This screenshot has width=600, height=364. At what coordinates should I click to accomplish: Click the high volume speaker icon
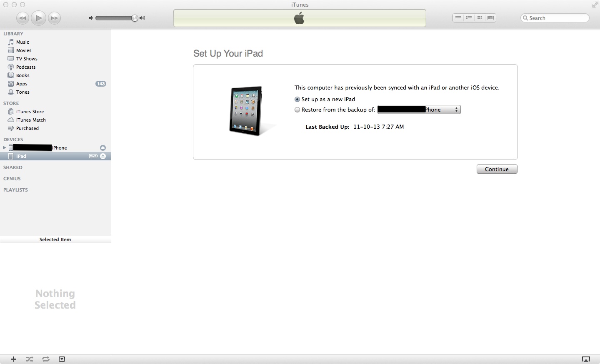[142, 18]
